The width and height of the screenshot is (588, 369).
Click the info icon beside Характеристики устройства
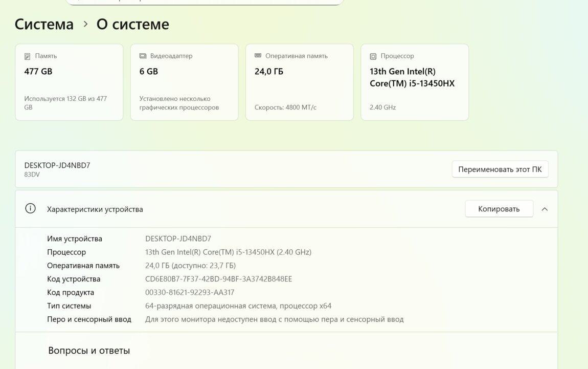[x=31, y=209]
